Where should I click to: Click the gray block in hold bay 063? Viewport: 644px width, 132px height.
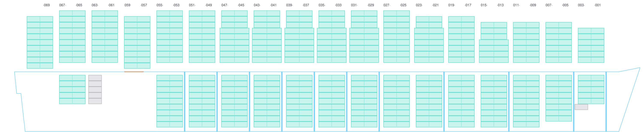pyautogui.click(x=95, y=89)
